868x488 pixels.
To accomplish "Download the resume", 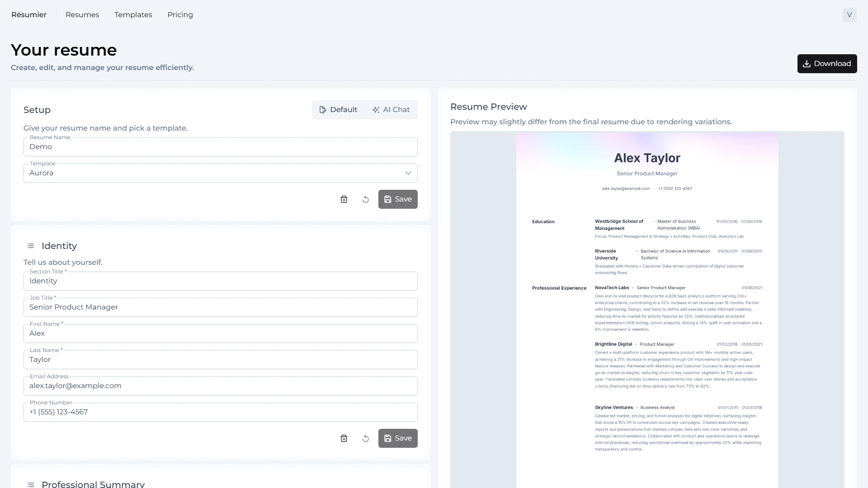I will coord(827,64).
